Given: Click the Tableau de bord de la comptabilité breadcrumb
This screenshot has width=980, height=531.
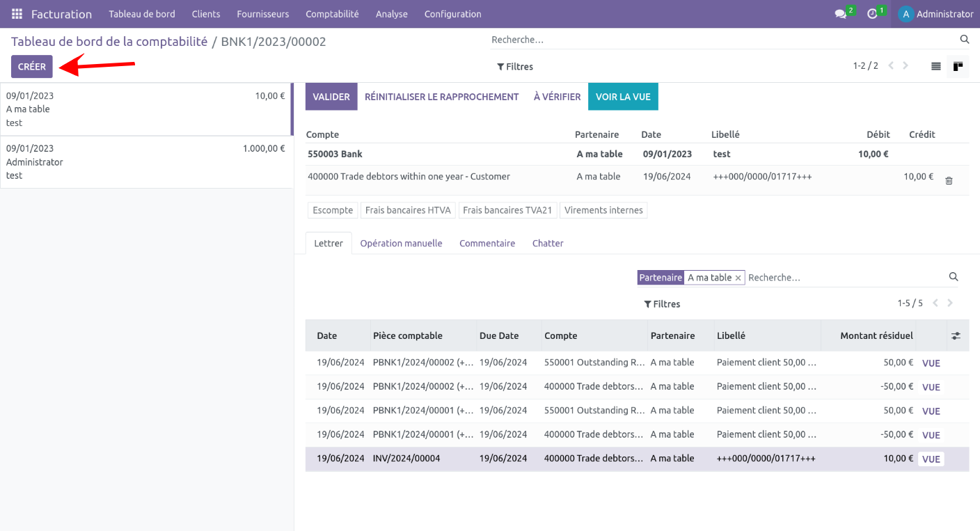Looking at the screenshot, I should click(109, 42).
